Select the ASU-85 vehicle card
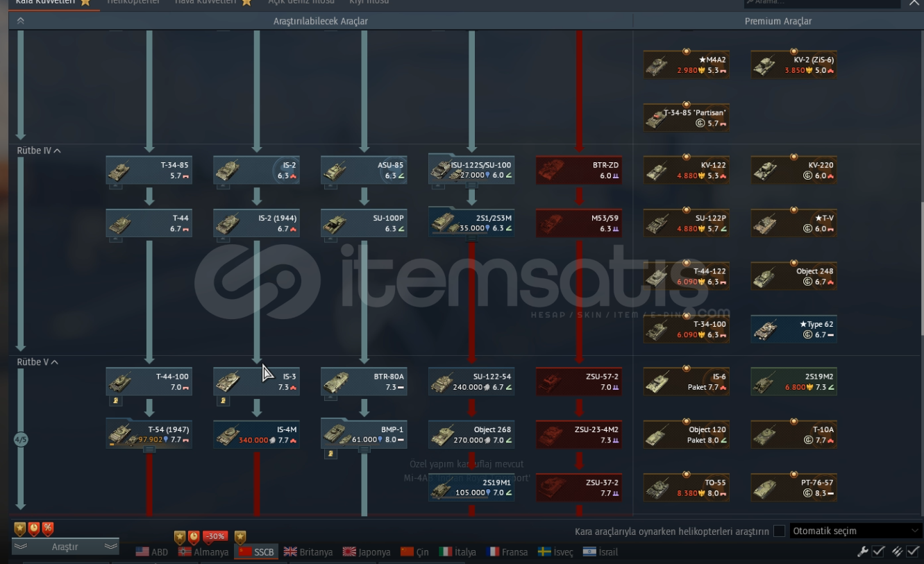 coord(364,170)
